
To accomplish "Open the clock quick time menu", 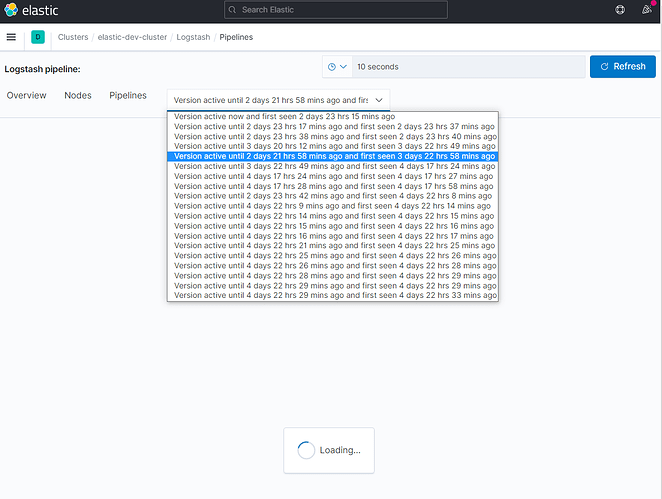I will click(337, 67).
